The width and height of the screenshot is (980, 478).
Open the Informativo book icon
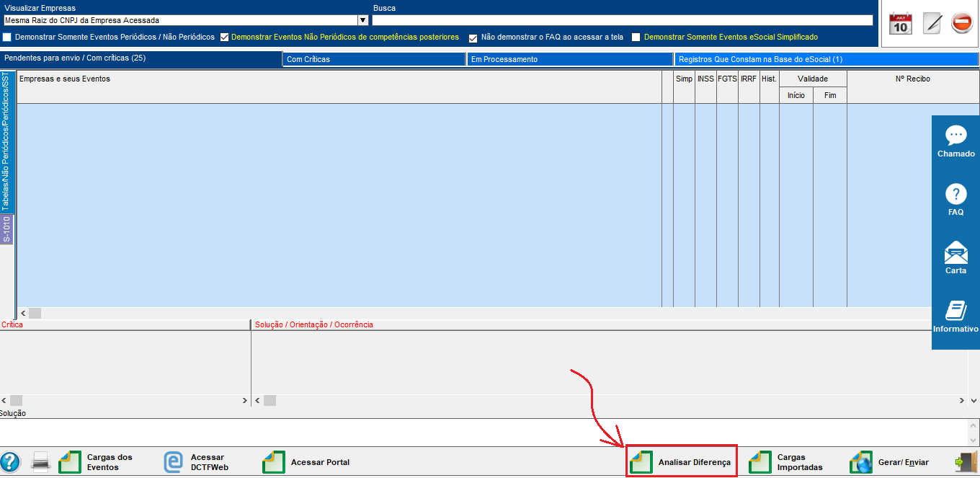coord(955,317)
